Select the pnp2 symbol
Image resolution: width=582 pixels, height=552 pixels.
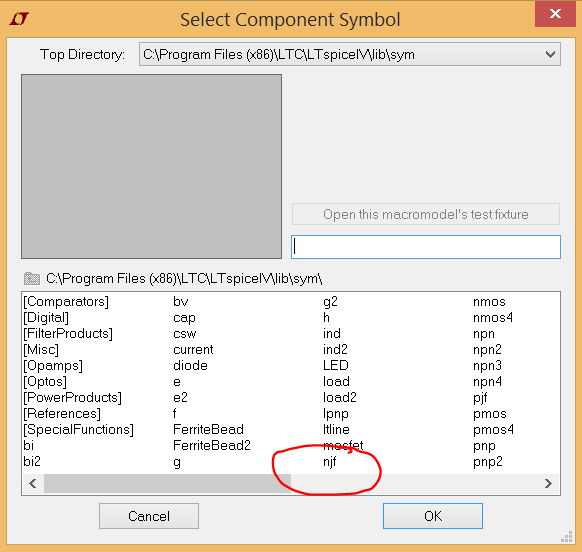488,462
